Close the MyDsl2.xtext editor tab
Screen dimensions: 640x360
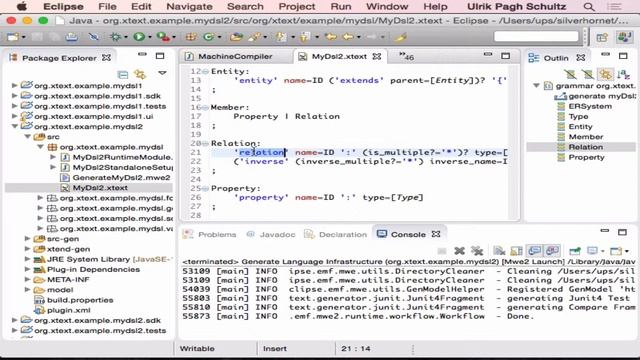click(377, 57)
